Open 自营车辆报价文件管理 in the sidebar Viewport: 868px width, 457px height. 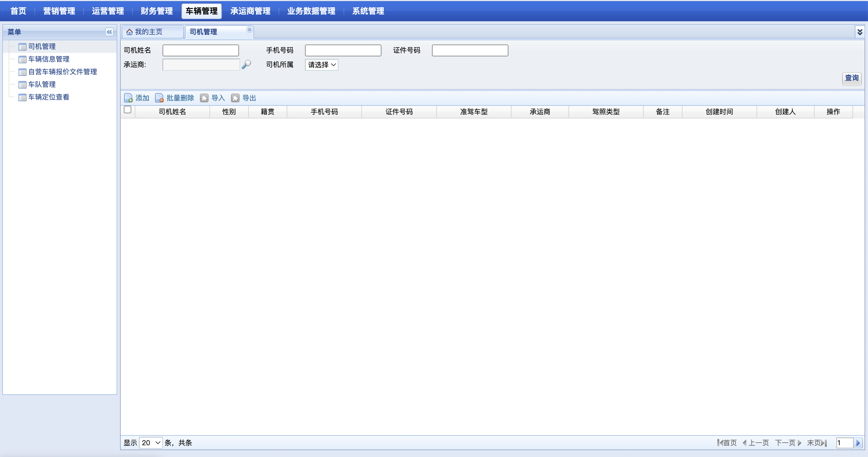(63, 72)
